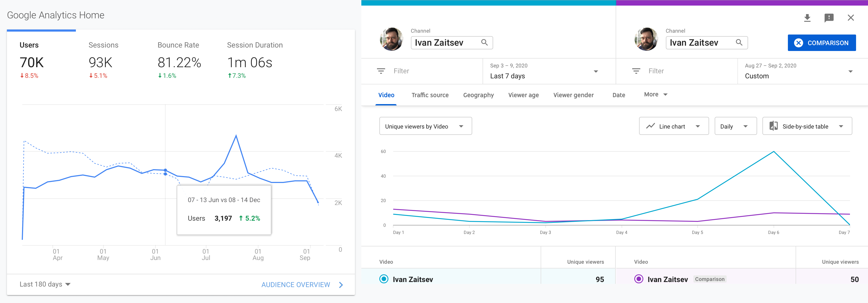Open the Unique viewers by Video dropdown
The width and height of the screenshot is (868, 303).
click(x=425, y=126)
